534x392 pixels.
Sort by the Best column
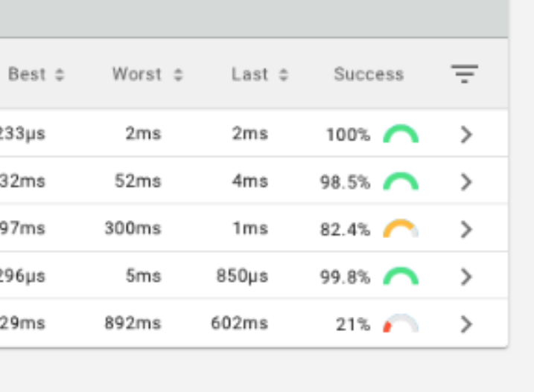60,74
